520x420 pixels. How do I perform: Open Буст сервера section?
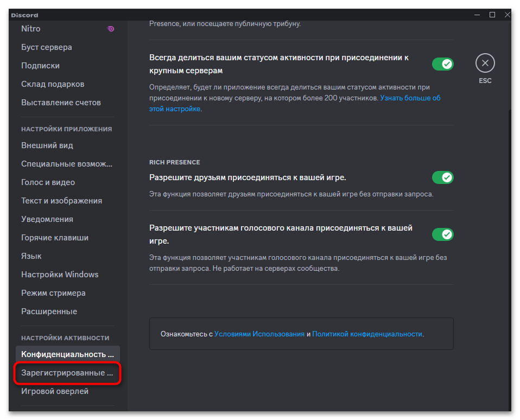[68, 47]
